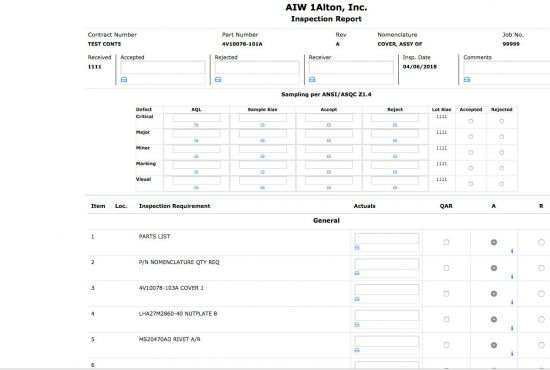Image resolution: width=550 pixels, height=370 pixels.
Task: Select A radio for RIVET A/R item
Action: pyautogui.click(x=494, y=345)
